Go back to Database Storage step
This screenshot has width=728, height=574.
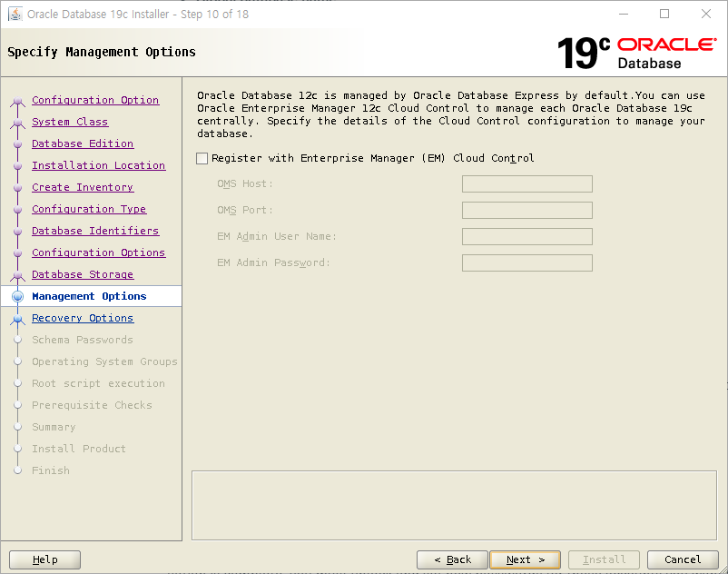pyautogui.click(x=83, y=274)
